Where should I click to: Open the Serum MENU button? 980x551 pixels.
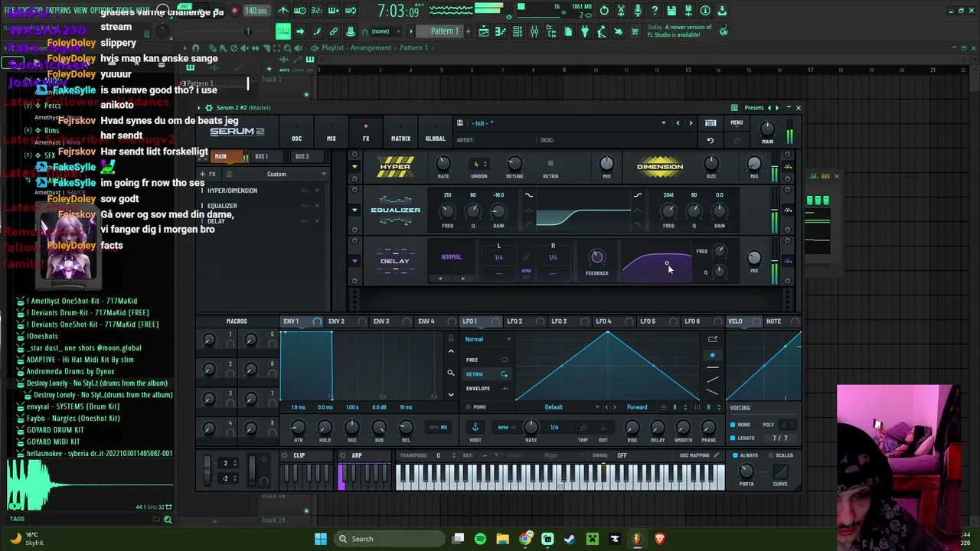click(x=737, y=123)
